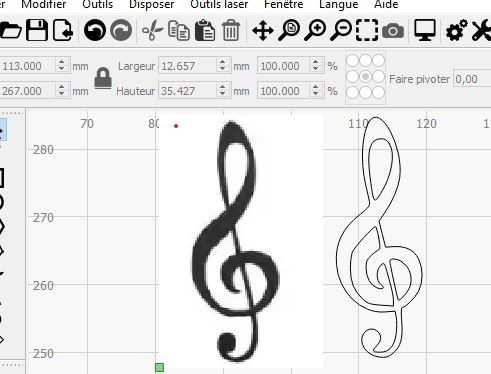Toggle the aspect ratio padlock
491x374 pixels.
103,78
